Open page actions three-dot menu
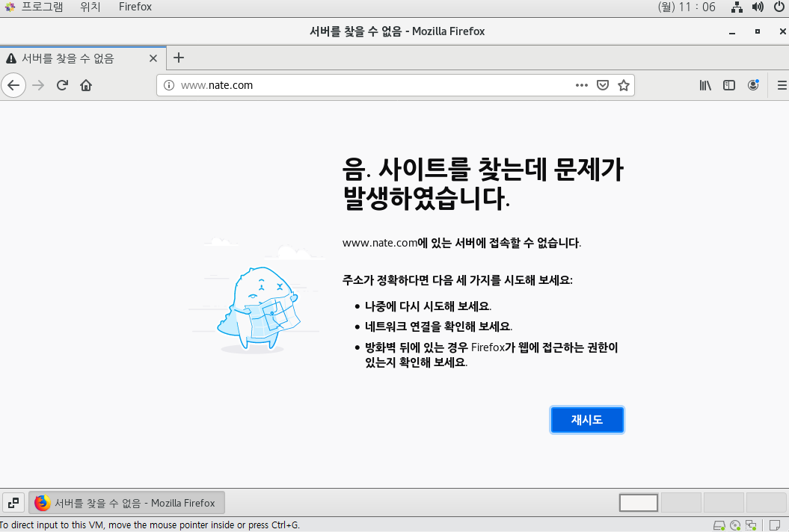789x532 pixels. (x=582, y=85)
